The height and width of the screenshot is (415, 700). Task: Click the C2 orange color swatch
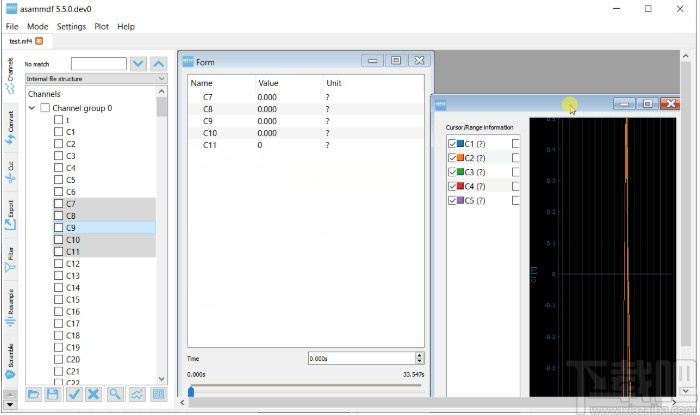point(460,158)
